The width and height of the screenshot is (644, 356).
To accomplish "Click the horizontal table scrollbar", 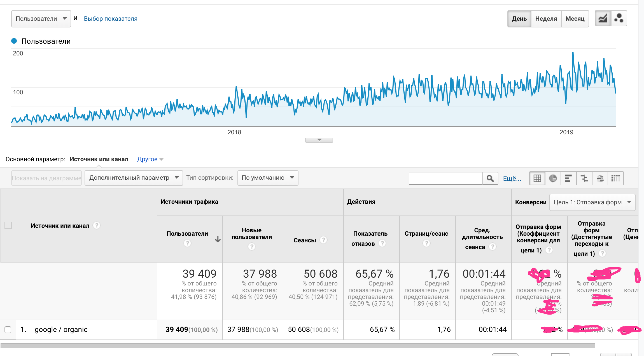I will 298,346.
